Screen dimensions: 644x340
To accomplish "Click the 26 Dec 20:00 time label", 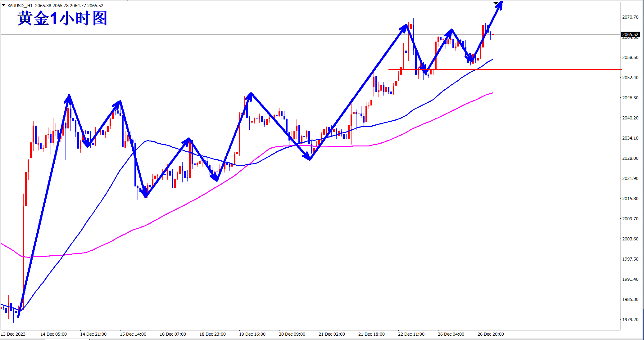I will point(491,334).
